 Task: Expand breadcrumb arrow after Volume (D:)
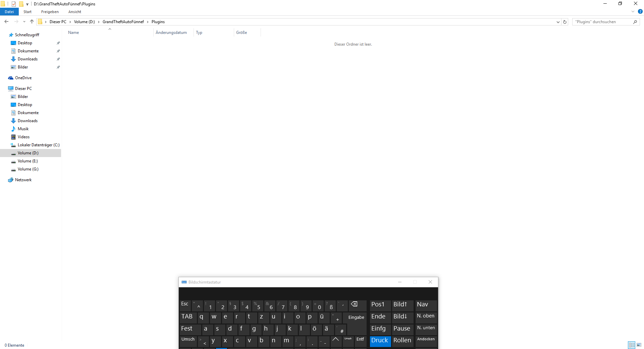point(99,22)
